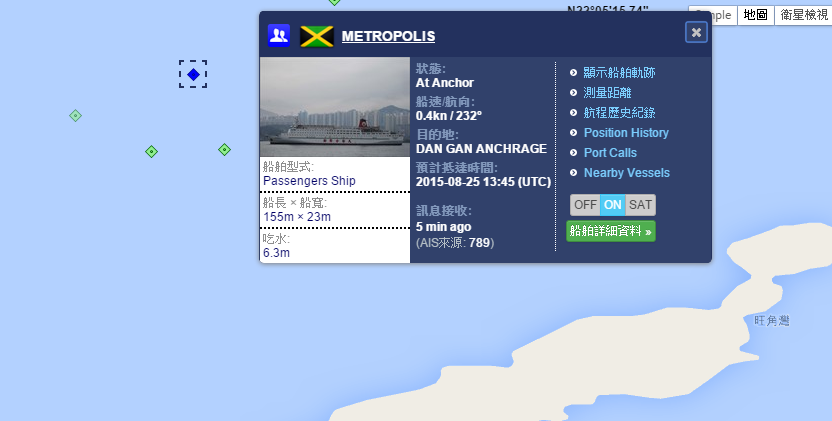
Task: Set track toggle to ON
Action: [612, 205]
